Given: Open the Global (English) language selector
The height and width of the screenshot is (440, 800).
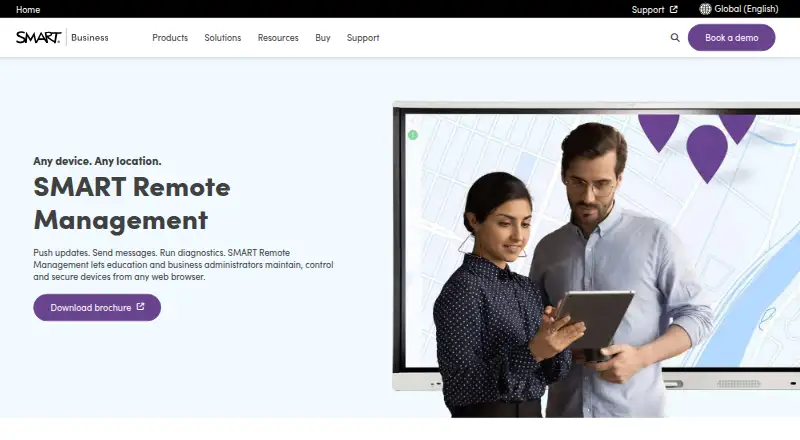Looking at the screenshot, I should click(739, 9).
